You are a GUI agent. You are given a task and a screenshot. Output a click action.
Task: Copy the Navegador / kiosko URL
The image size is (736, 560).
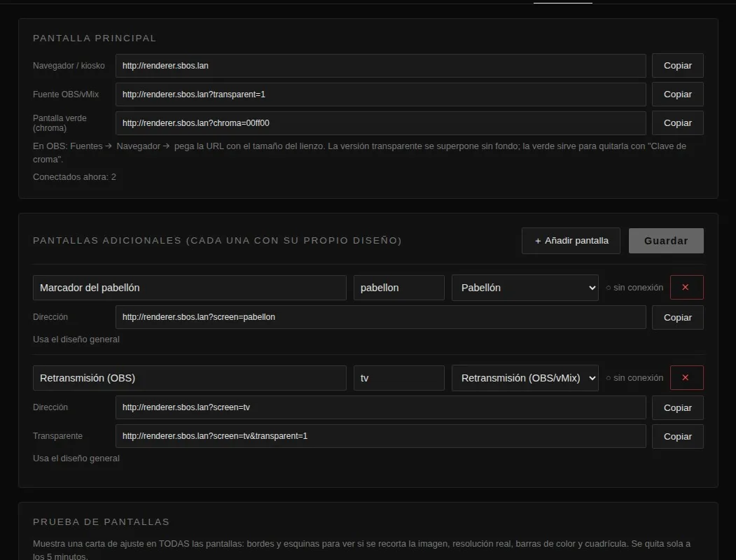[x=677, y=66]
